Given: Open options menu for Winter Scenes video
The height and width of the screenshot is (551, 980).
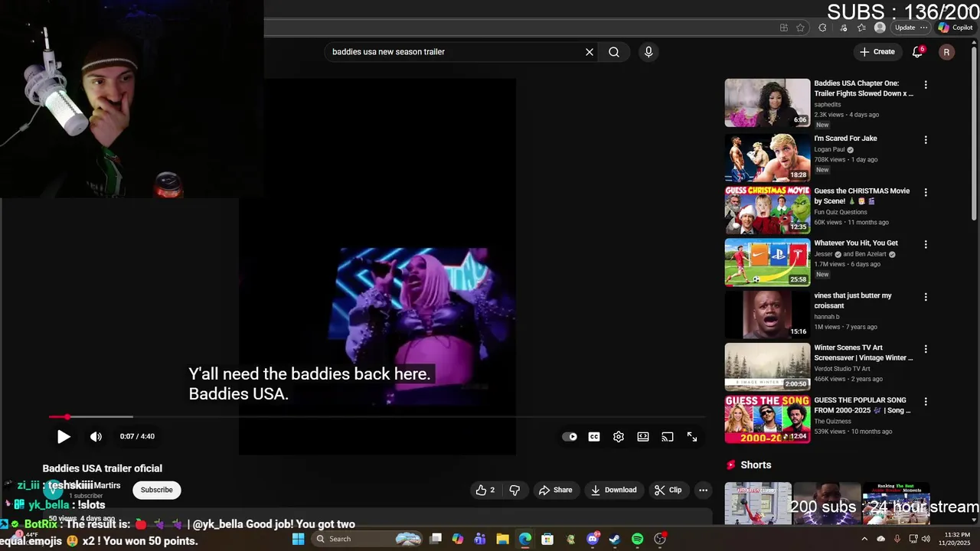Looking at the screenshot, I should coord(926,349).
